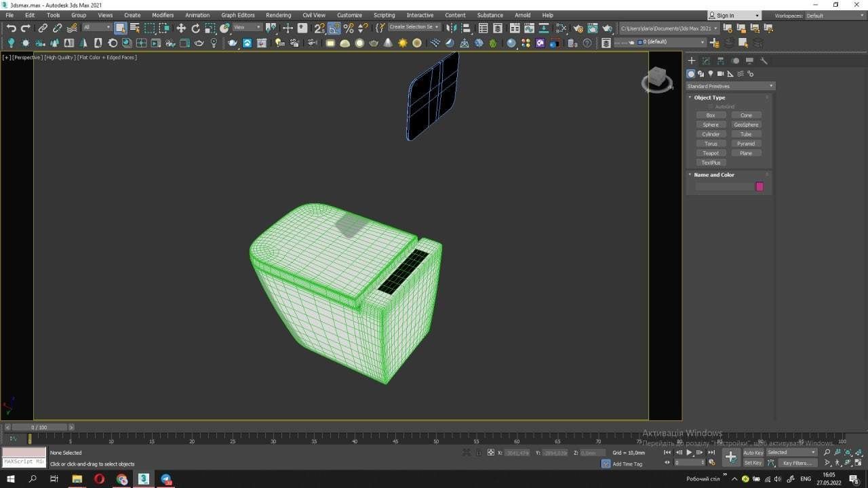
Task: Toggle the Layer Explorer icon
Action: (x=498, y=28)
